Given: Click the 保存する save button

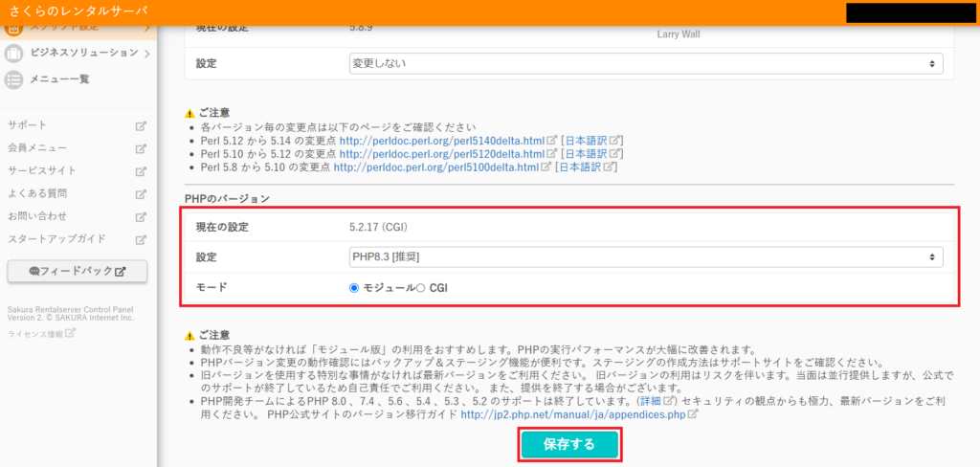Looking at the screenshot, I should (569, 444).
